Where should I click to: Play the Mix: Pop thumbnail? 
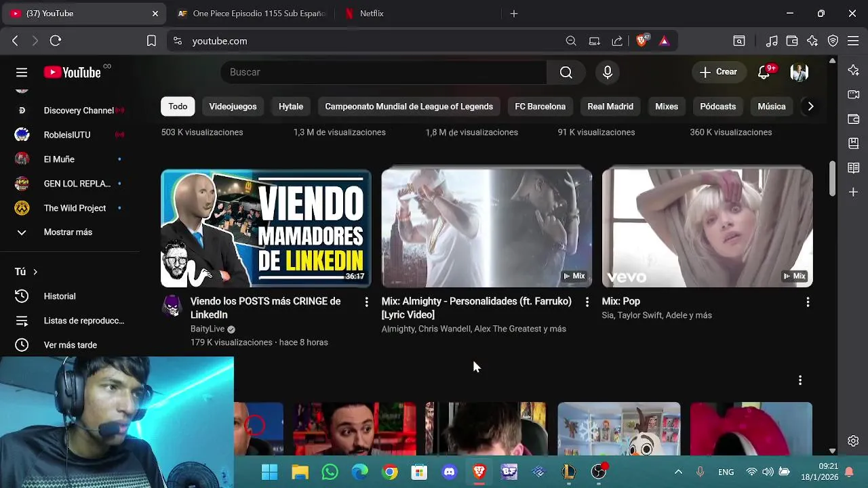pyautogui.click(x=707, y=228)
